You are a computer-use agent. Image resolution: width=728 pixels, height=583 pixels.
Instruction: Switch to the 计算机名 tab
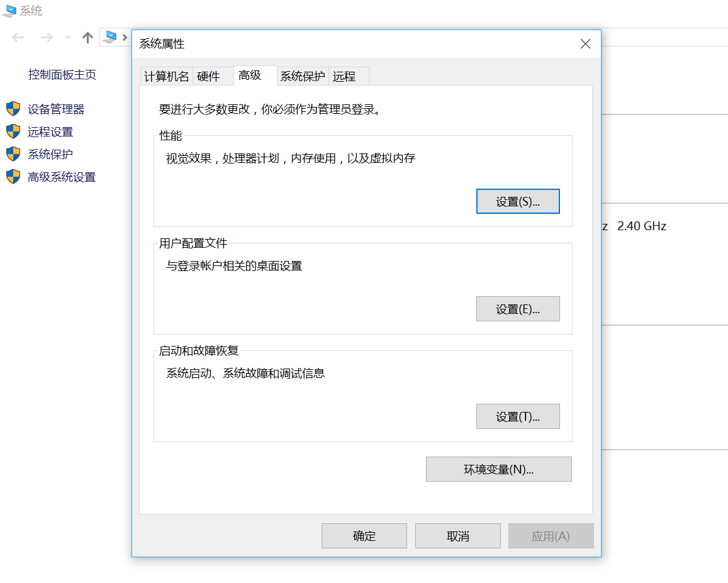pyautogui.click(x=165, y=75)
